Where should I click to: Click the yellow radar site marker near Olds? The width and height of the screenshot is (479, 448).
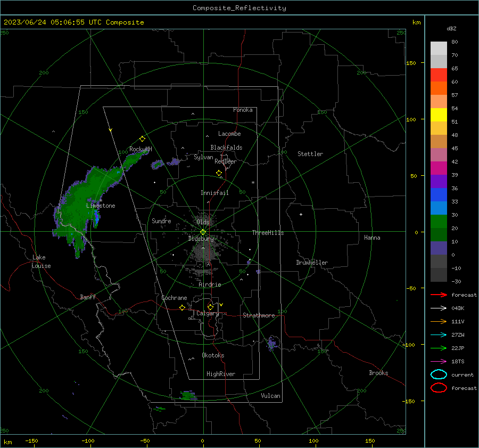[203, 232]
